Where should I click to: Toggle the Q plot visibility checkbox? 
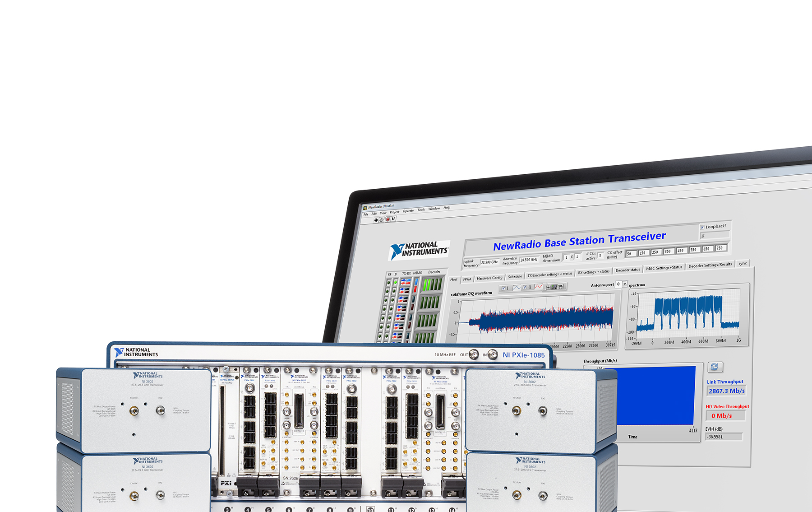pyautogui.click(x=524, y=287)
